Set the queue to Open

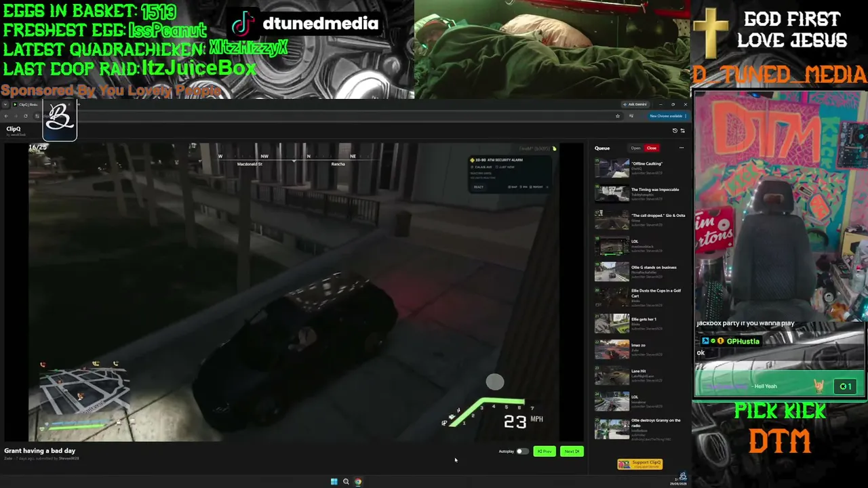[x=635, y=148]
